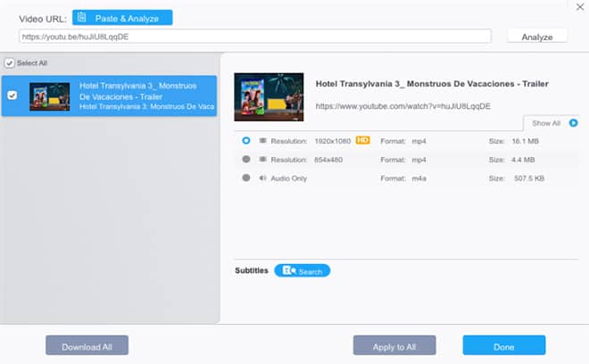Click the video icon beside 854x480 resolution

[262, 160]
